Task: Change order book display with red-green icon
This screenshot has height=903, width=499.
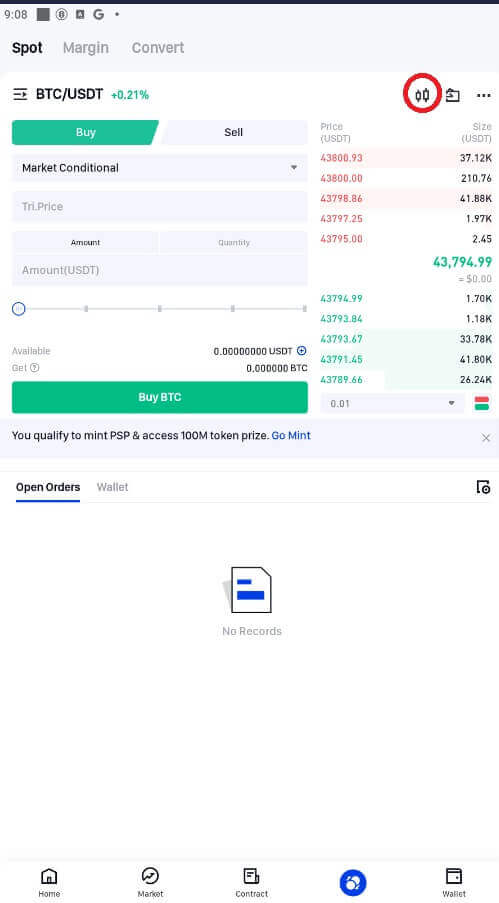Action: 482,403
